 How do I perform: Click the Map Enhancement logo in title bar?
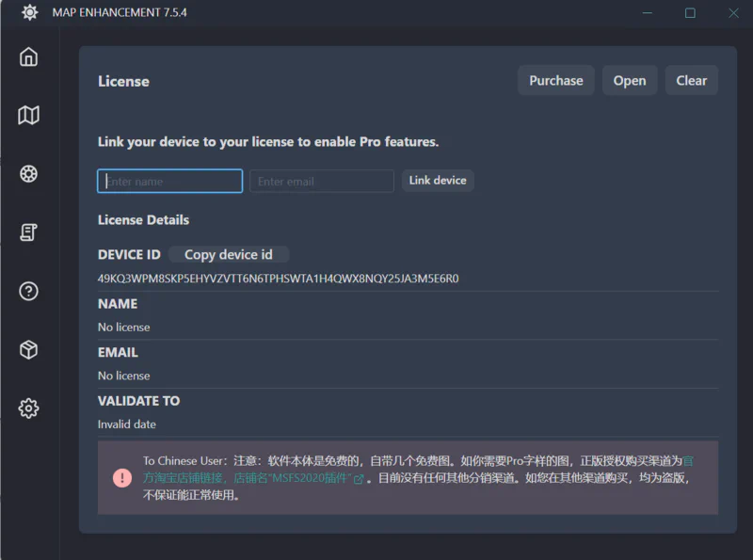click(29, 12)
